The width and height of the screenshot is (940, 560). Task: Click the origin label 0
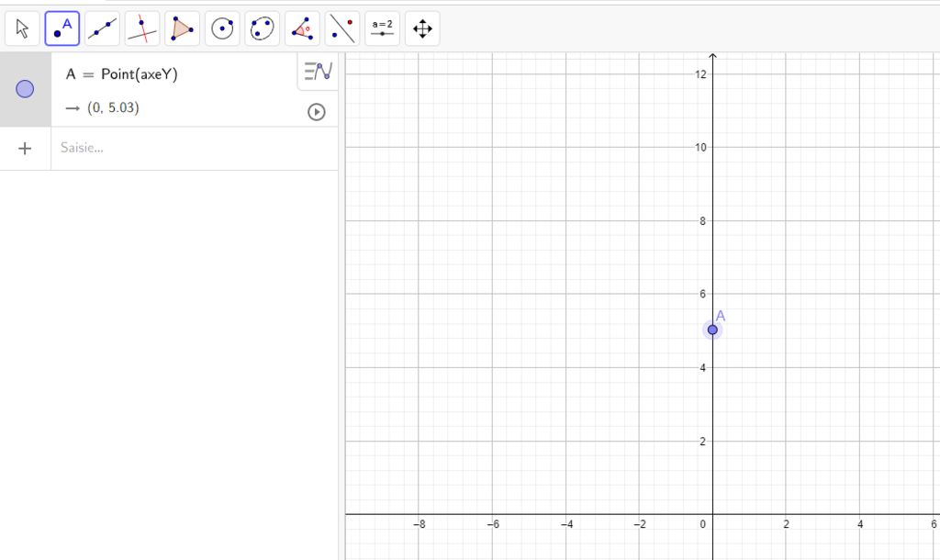(702, 524)
